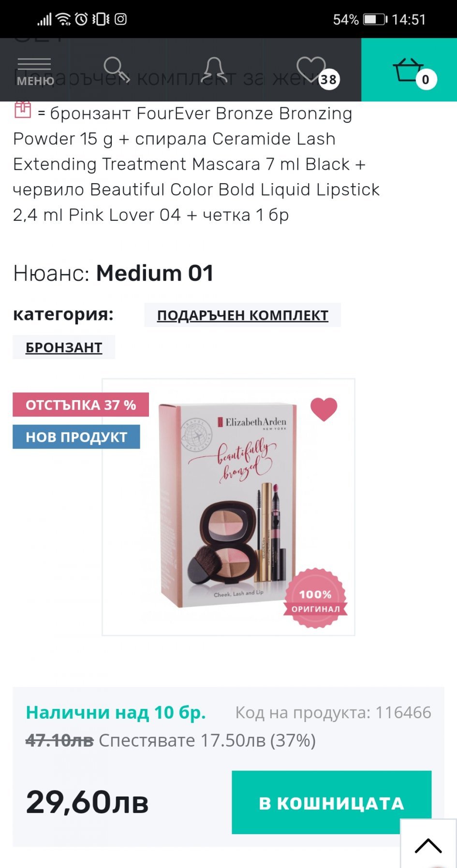This screenshot has width=457, height=868.
Task: Select the Medium 01 shade label
Action: tap(155, 273)
